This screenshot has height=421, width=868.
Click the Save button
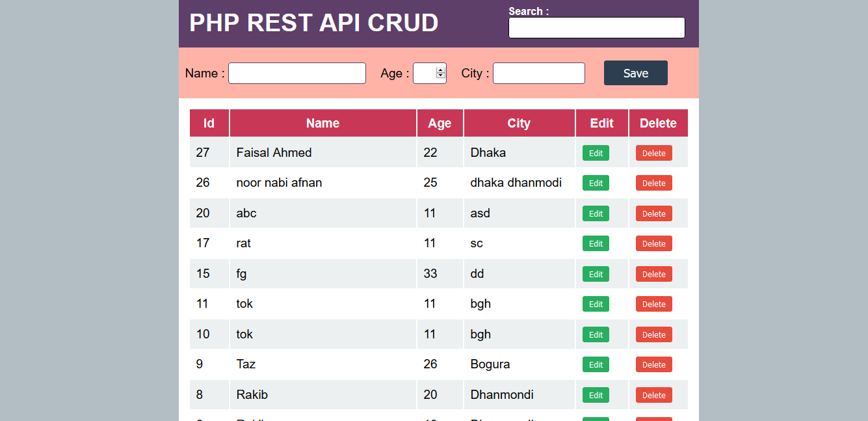coord(635,73)
